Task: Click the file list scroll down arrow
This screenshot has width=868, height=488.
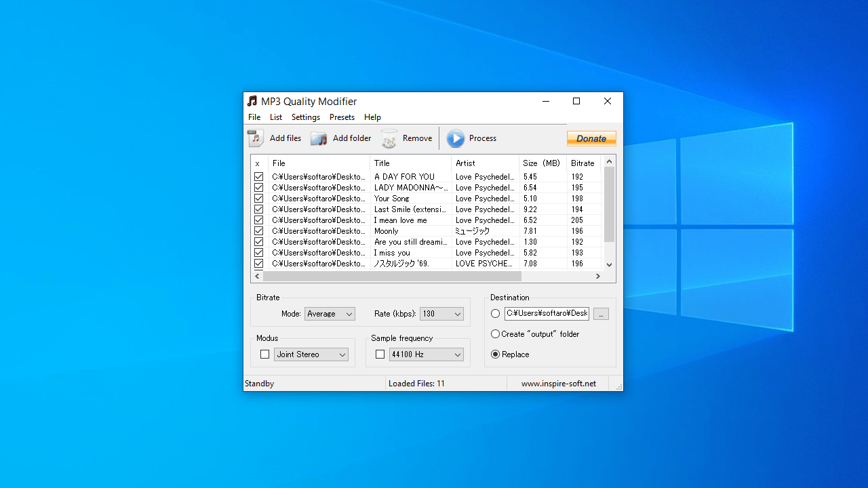Action: 609,265
